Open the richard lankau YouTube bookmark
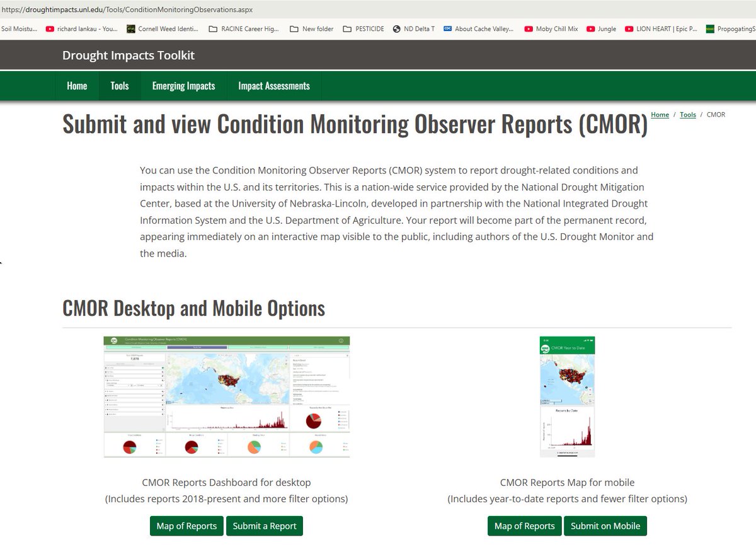The height and width of the screenshot is (547, 756). tap(81, 29)
